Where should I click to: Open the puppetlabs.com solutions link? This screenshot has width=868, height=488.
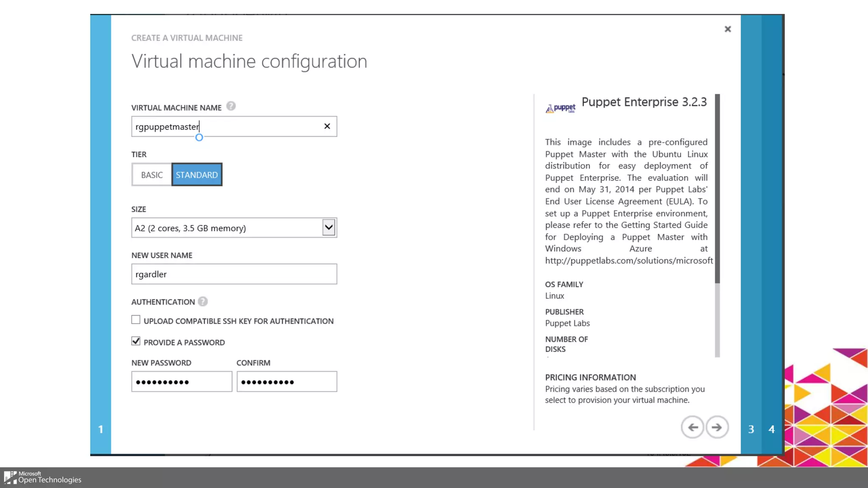tap(629, 261)
